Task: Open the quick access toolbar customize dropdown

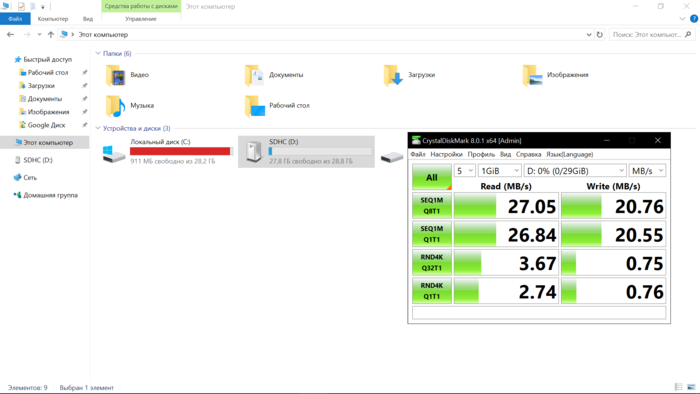Action: (43, 7)
